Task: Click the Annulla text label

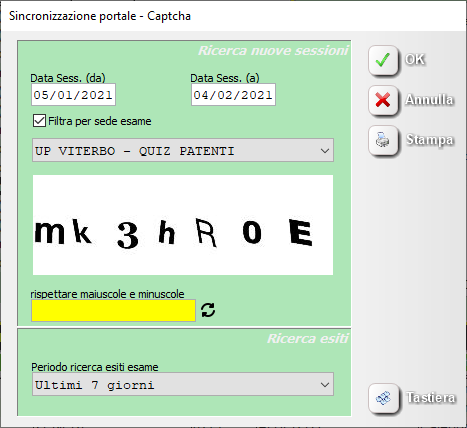Action: tap(429, 99)
